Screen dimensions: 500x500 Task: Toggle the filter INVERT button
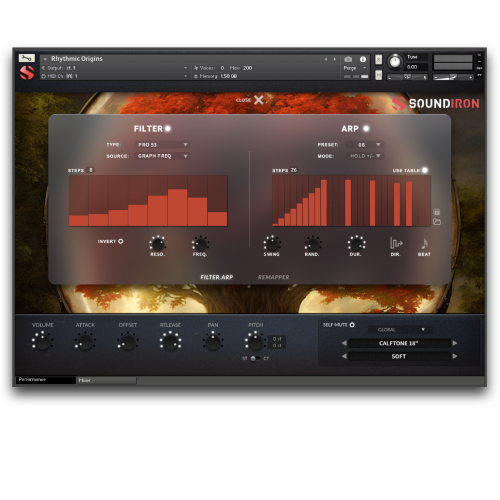coord(120,241)
